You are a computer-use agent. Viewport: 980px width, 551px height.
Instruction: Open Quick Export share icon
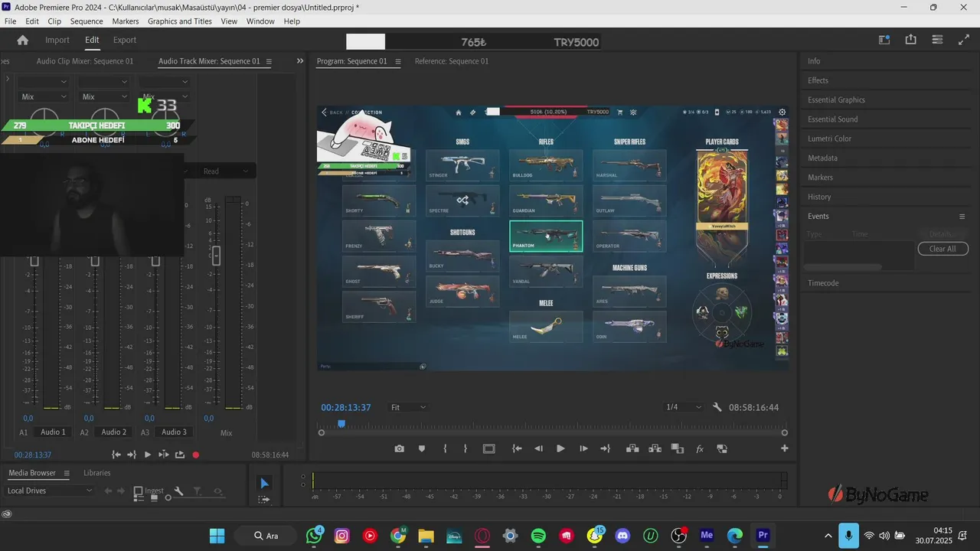pyautogui.click(x=910, y=40)
